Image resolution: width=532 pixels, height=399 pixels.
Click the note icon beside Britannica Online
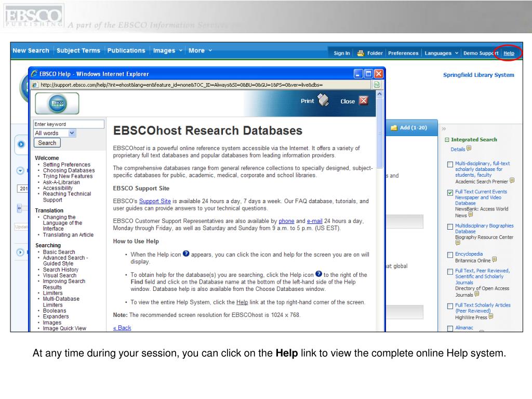495,260
